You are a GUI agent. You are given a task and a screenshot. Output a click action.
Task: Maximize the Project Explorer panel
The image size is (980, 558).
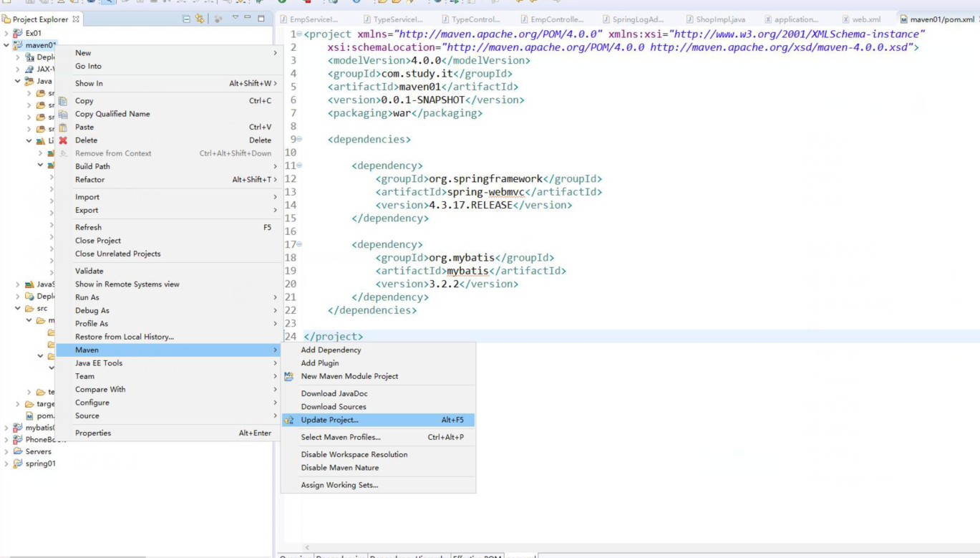(261, 18)
